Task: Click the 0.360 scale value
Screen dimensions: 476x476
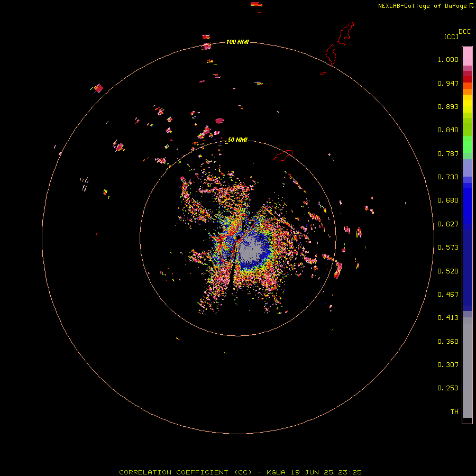Action: click(x=448, y=342)
